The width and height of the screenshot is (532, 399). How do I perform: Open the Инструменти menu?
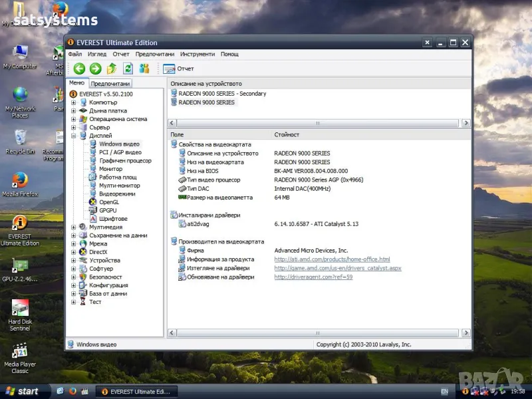197,54
